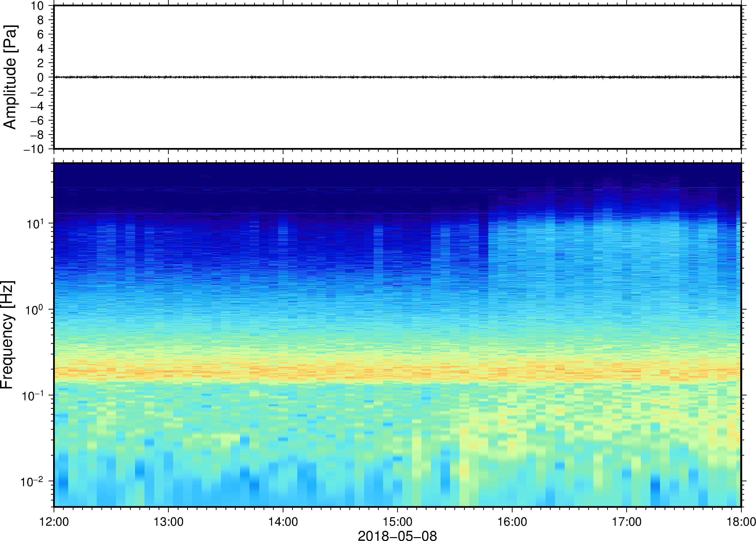Click the Frequency [Hz] axis title
This screenshot has width=756, height=541.
[x=7, y=335]
